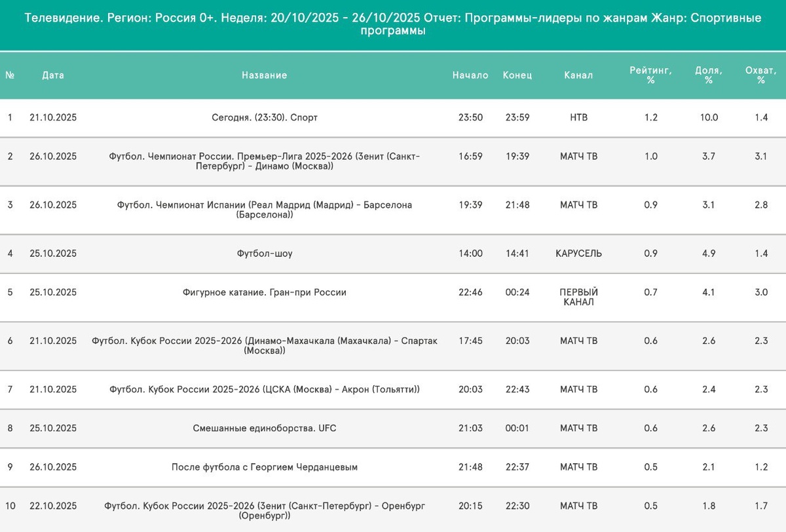Click reach value "2.8" in row 3
The width and height of the screenshot is (786, 532).
tap(761, 205)
